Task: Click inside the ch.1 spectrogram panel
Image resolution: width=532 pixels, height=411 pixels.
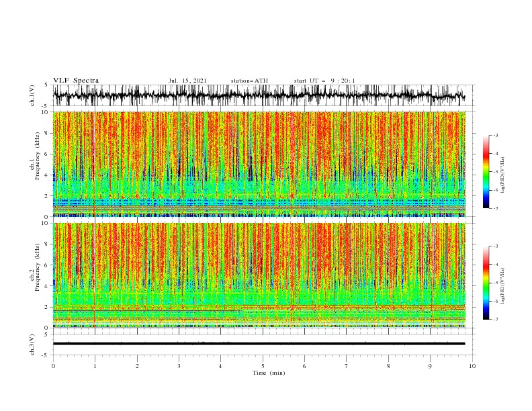Action: [x=259, y=164]
